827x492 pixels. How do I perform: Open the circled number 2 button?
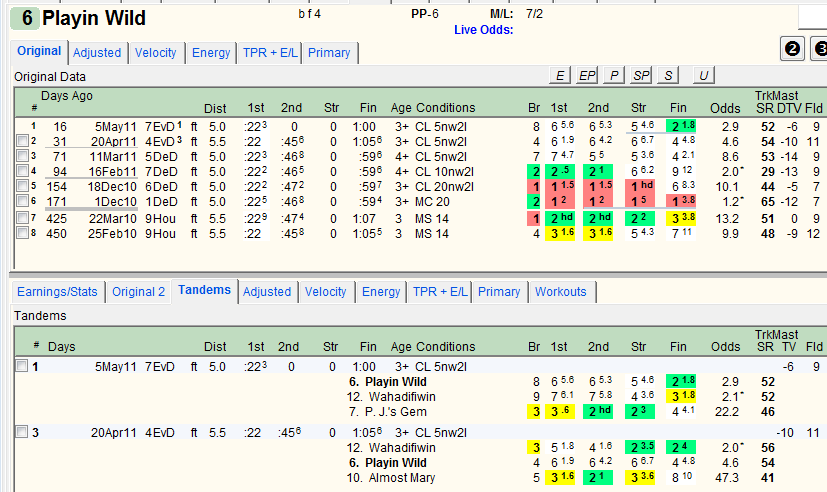click(792, 49)
